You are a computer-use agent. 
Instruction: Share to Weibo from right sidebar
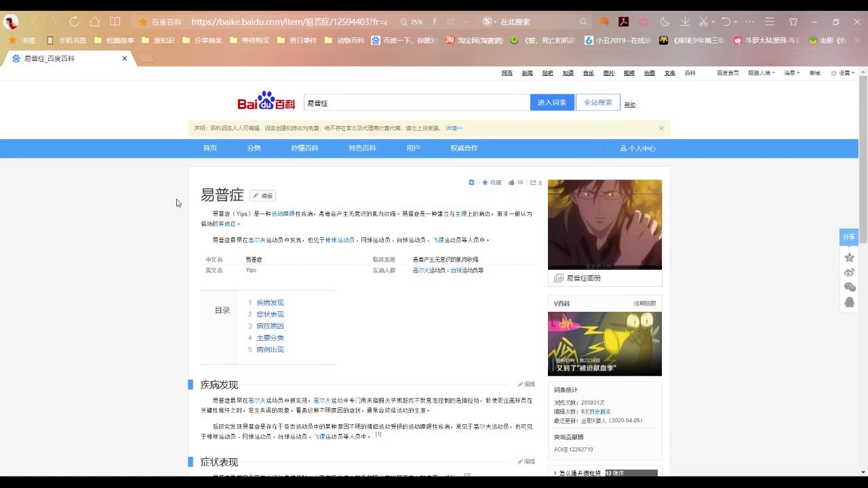(849, 272)
